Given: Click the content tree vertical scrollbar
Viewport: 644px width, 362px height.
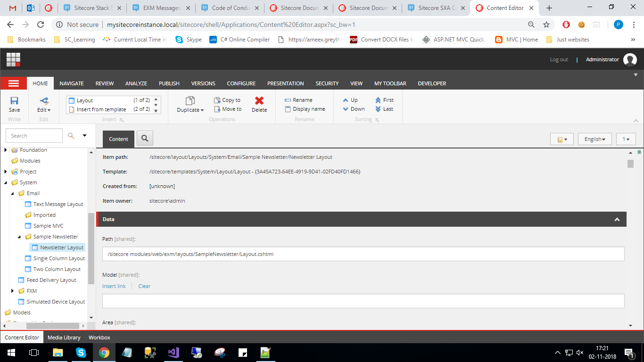Looking at the screenshot, I should [x=91, y=248].
